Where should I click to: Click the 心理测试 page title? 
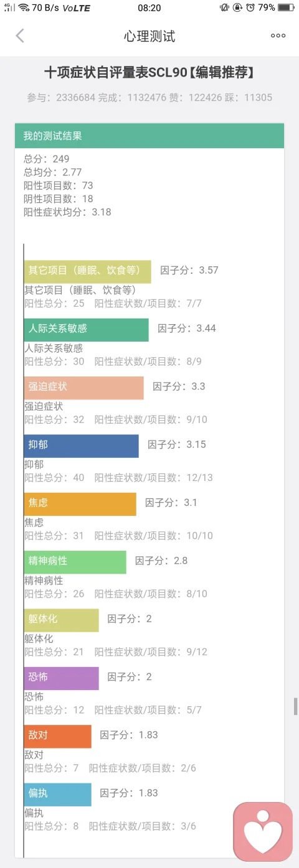click(149, 36)
